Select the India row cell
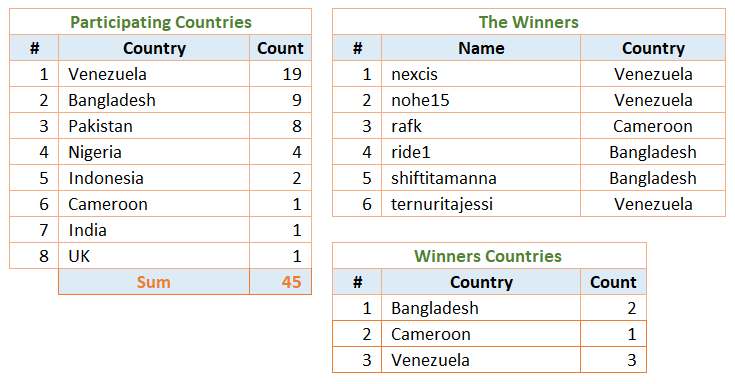735x384 pixels. point(154,230)
